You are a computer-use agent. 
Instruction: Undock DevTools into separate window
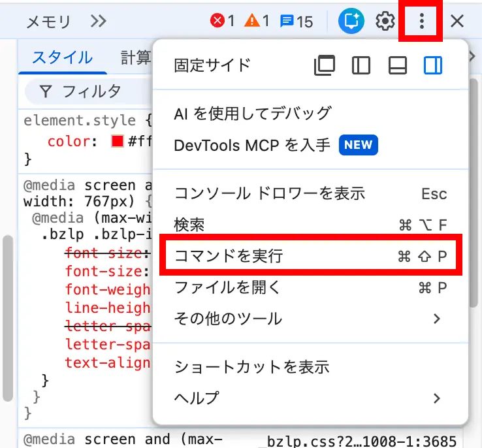325,65
